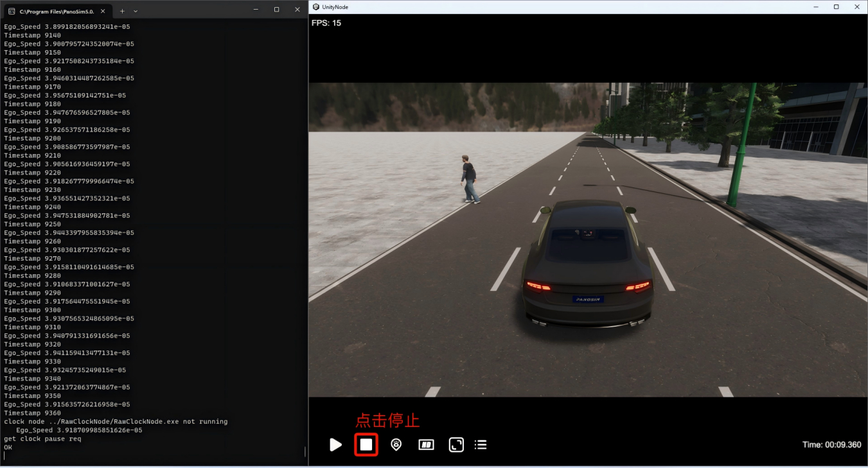
Task: Click the terminal icon on the tab
Action: pos(12,11)
